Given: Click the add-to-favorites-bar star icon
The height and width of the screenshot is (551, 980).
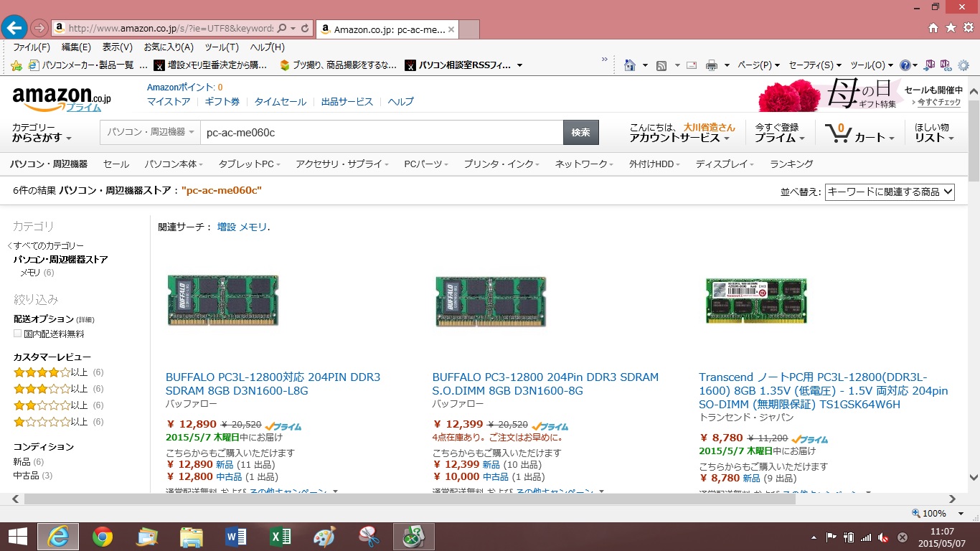Looking at the screenshot, I should coord(17,65).
